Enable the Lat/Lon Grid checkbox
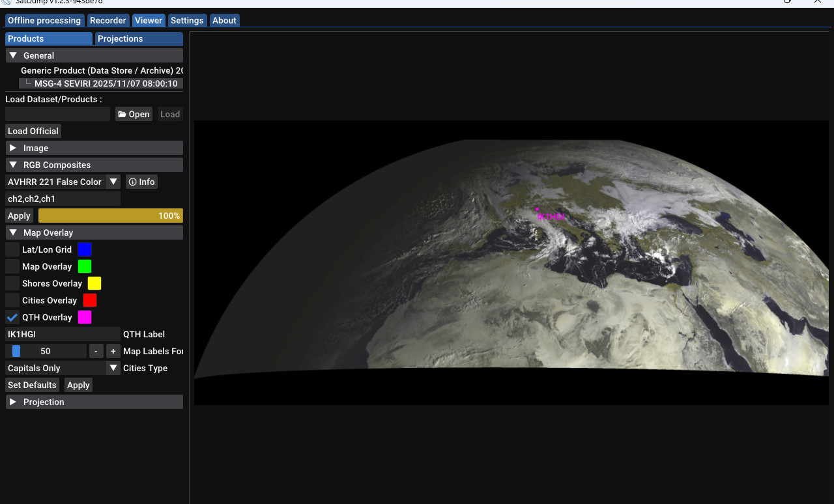This screenshot has width=834, height=504. pyautogui.click(x=12, y=249)
